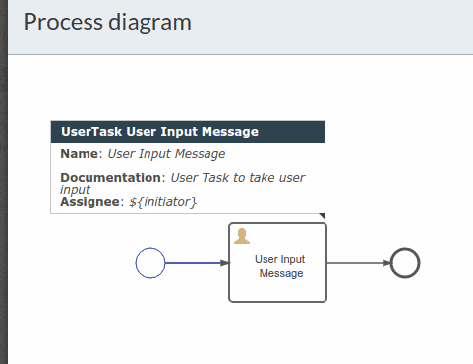Click the tooltip's dark corner pointer
The image size is (473, 364).
pos(322,216)
